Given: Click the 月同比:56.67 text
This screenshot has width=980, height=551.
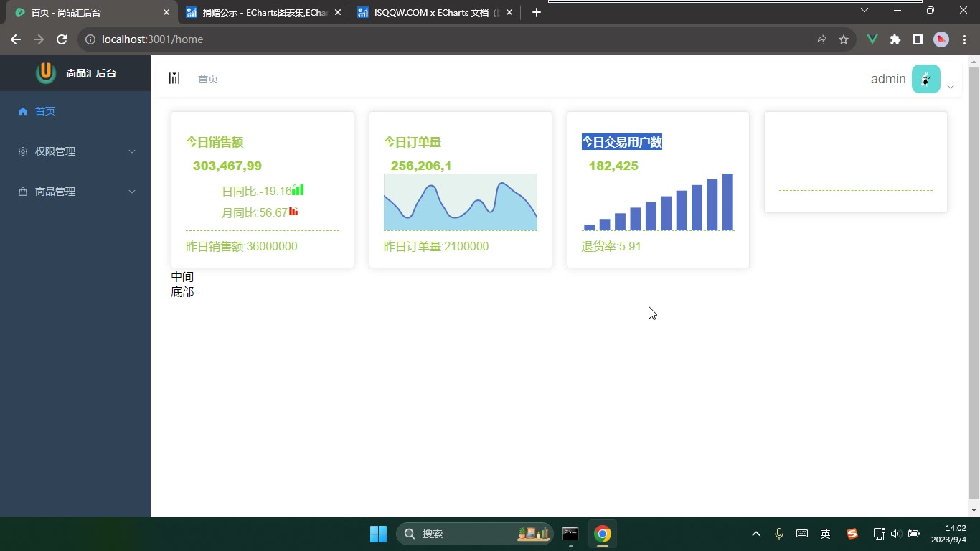Looking at the screenshot, I should click(x=255, y=212).
